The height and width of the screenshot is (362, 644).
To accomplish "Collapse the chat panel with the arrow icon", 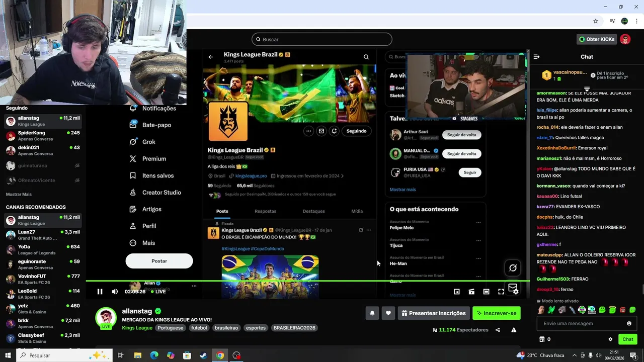I will (x=536, y=57).
